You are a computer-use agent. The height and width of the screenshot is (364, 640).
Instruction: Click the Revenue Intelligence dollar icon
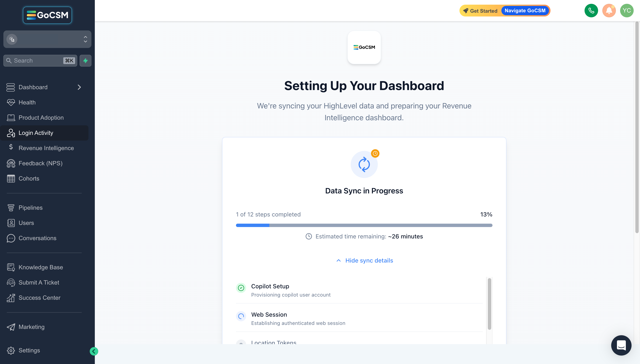coord(11,147)
